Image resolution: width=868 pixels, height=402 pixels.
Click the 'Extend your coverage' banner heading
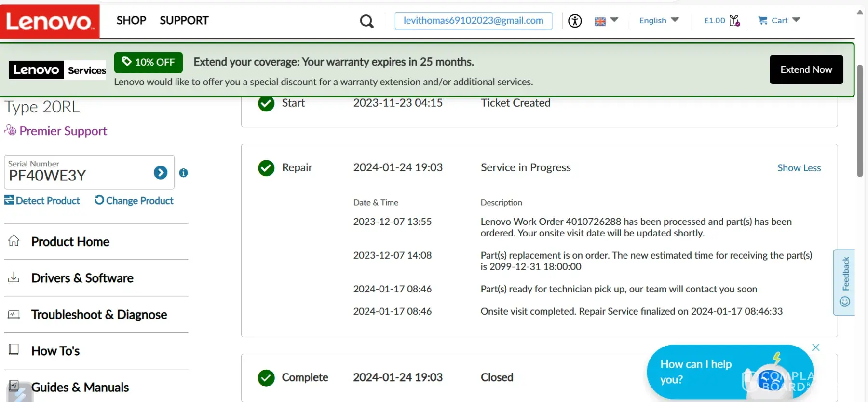334,62
